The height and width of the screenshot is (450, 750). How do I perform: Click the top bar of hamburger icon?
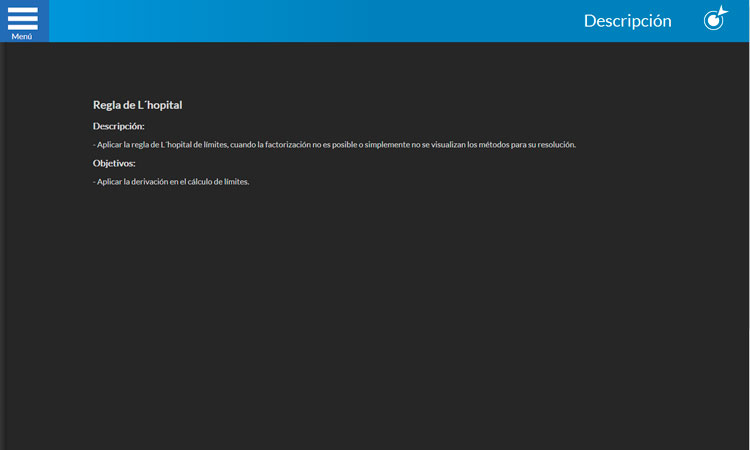(22, 10)
